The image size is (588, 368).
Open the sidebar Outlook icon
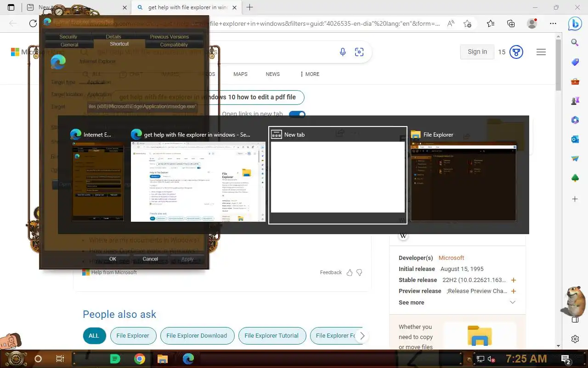tap(575, 139)
